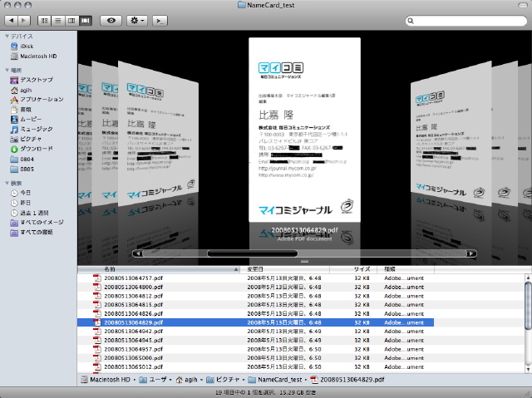
Task: Switch to icon view
Action: pos(44,21)
